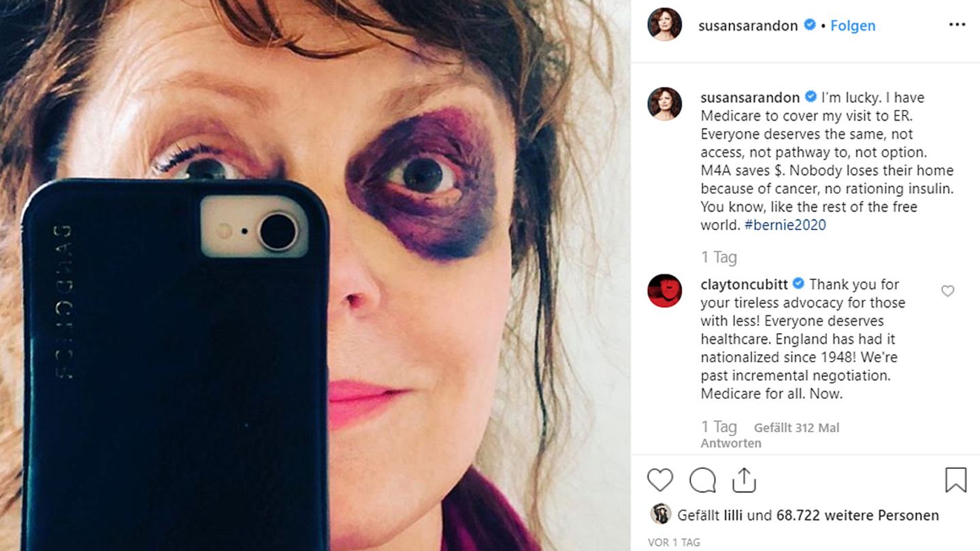Share the post using share icon
Viewport: 980px width, 551px height.
[x=745, y=480]
